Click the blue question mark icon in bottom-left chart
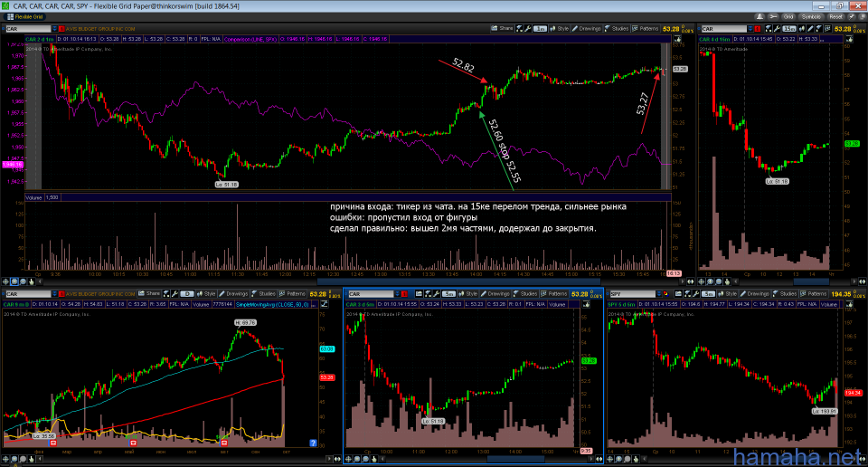The height and width of the screenshot is (467, 868). 313,443
